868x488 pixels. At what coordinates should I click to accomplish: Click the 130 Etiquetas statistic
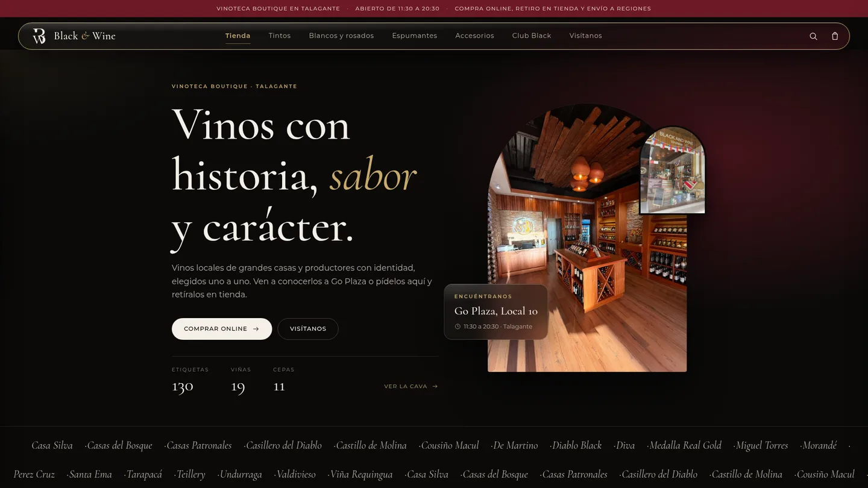(x=190, y=380)
